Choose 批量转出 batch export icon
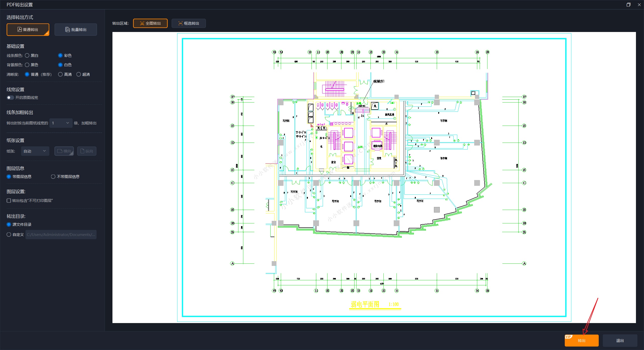 [x=68, y=29]
